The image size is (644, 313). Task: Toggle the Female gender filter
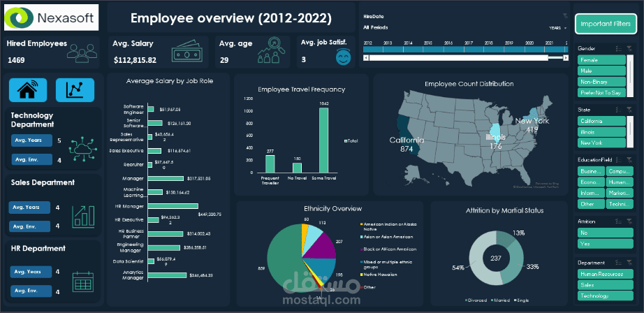[601, 60]
